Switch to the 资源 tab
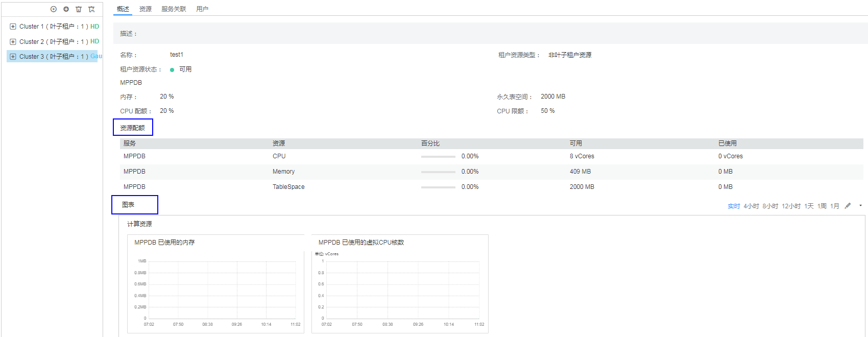 pos(146,9)
